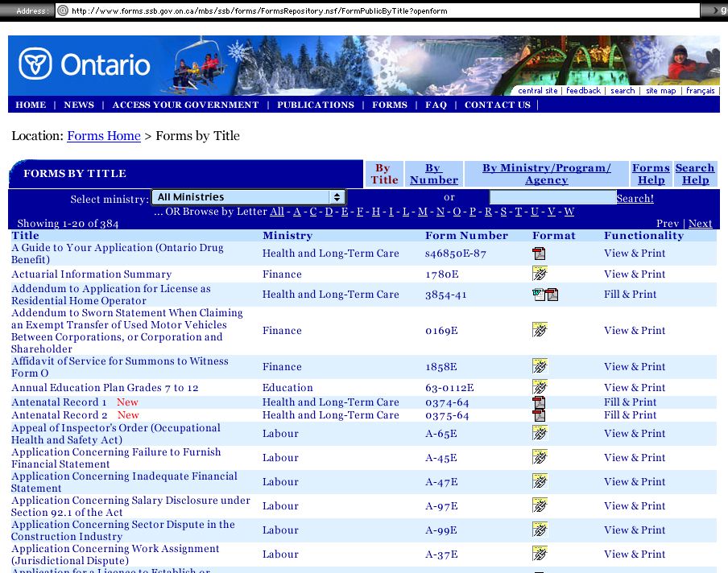This screenshot has width=728, height=573.
Task: Go to Next page of results
Action: click(x=700, y=224)
